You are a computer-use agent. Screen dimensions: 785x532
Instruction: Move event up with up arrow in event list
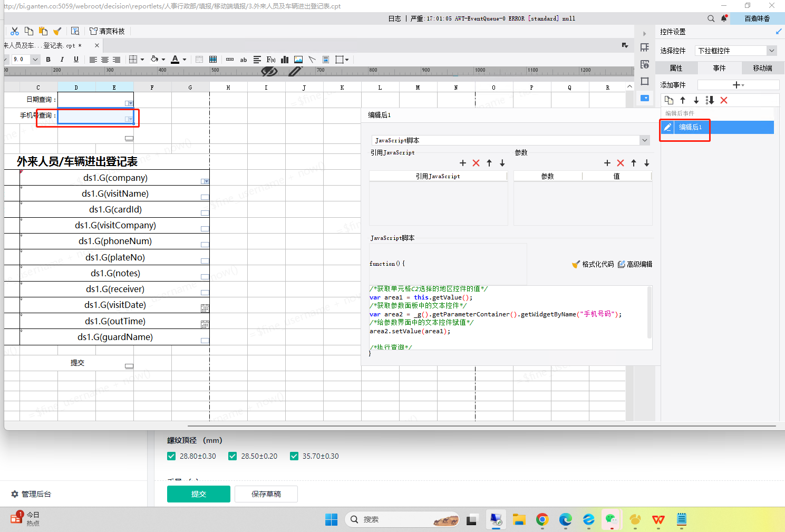683,100
